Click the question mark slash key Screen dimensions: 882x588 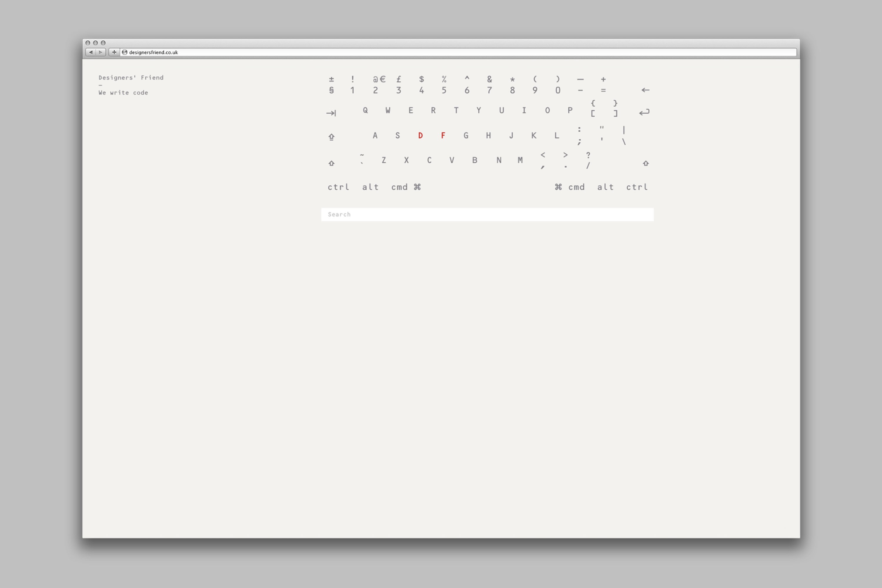point(588,160)
